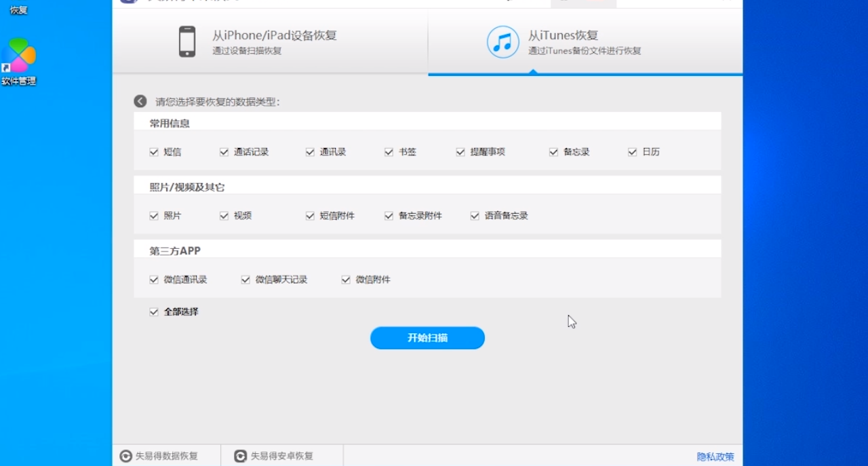Uncheck the 短信 checkbox
868x466 pixels.
coord(154,152)
